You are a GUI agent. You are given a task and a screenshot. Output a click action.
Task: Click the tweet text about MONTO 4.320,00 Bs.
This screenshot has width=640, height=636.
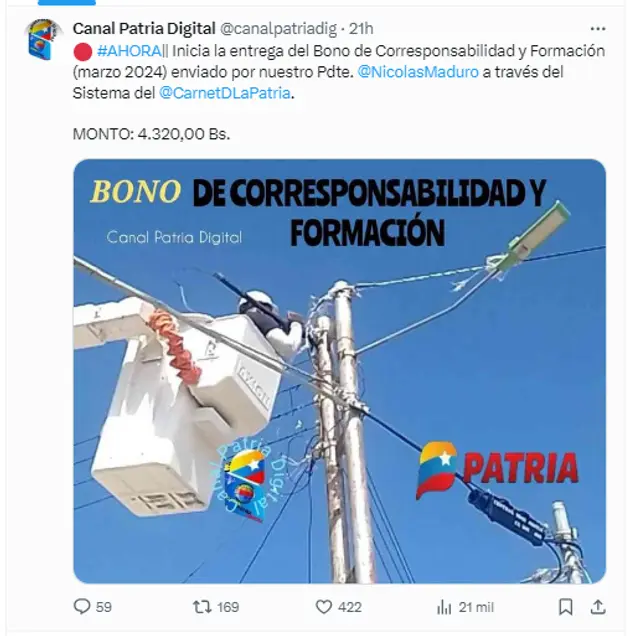pos(151,134)
